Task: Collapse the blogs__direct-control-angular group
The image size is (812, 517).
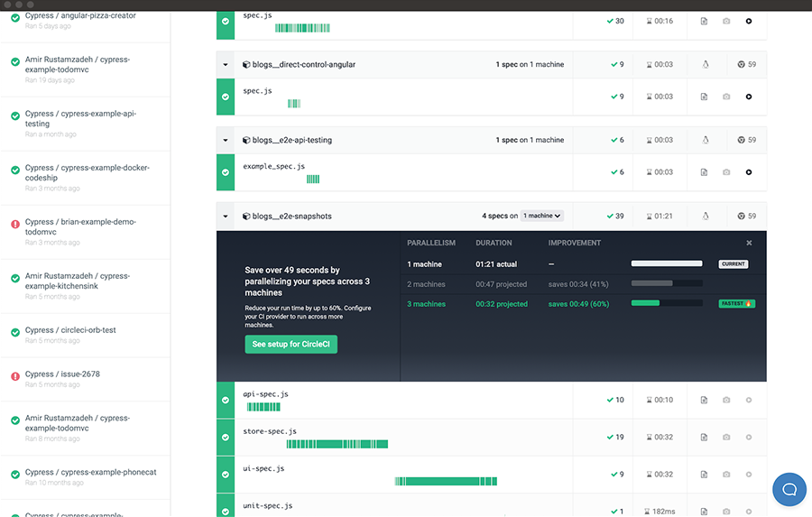Action: pos(226,65)
